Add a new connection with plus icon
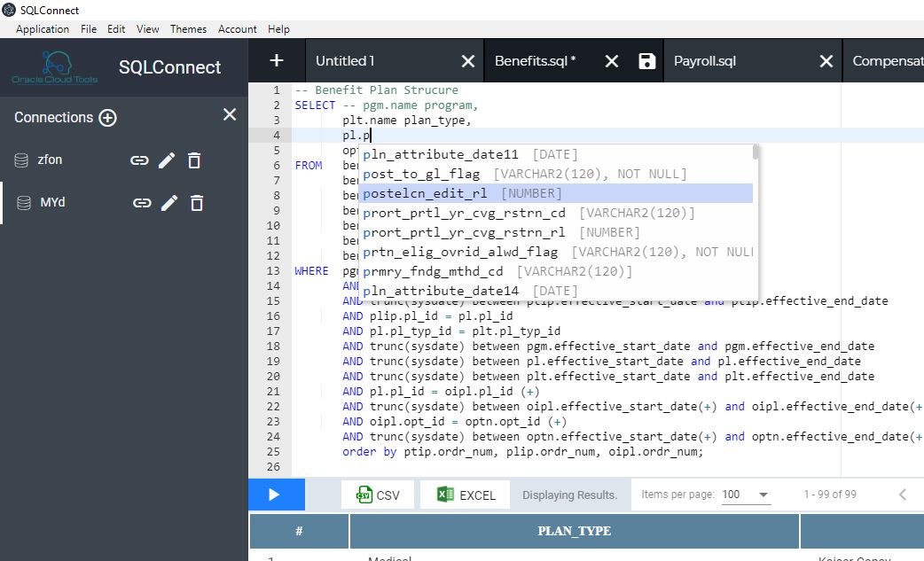The image size is (924, 561). pos(107,118)
